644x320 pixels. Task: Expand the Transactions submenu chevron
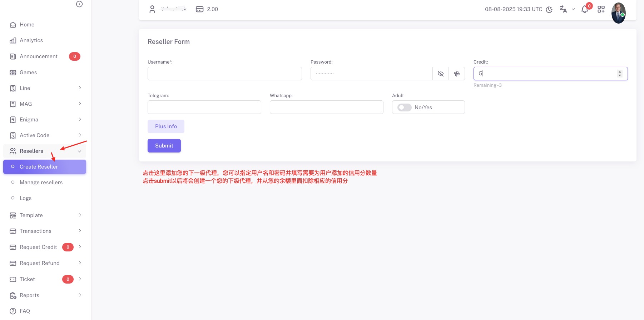coord(80,231)
